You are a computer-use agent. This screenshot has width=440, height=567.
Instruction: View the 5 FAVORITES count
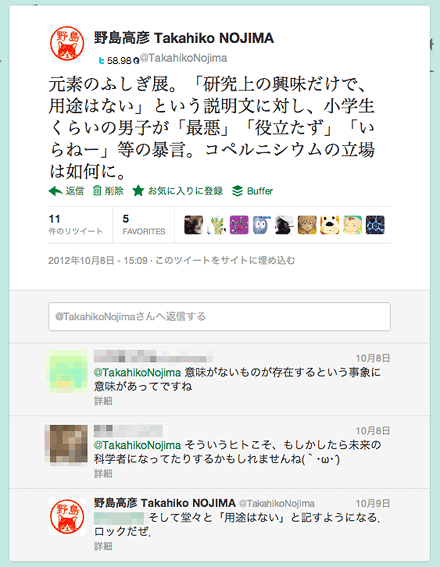coord(144,225)
